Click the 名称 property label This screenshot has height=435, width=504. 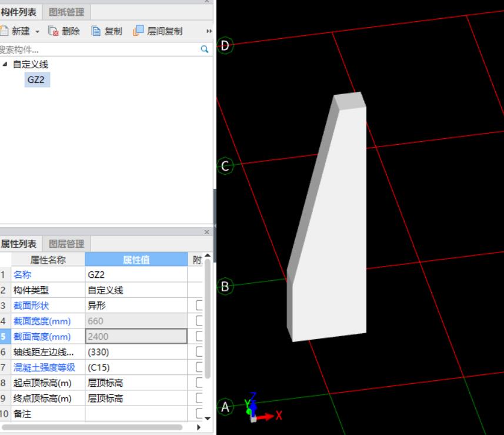click(x=22, y=275)
